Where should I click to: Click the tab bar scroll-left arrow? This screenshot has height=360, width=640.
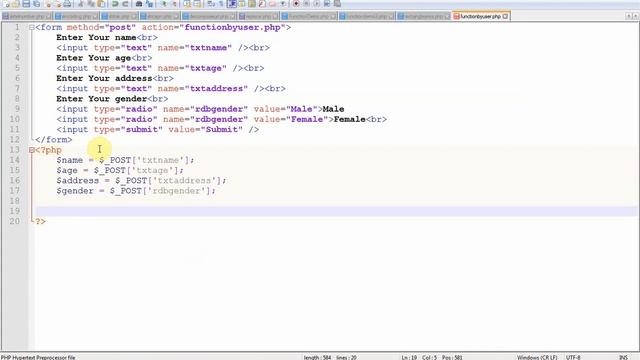629,16
